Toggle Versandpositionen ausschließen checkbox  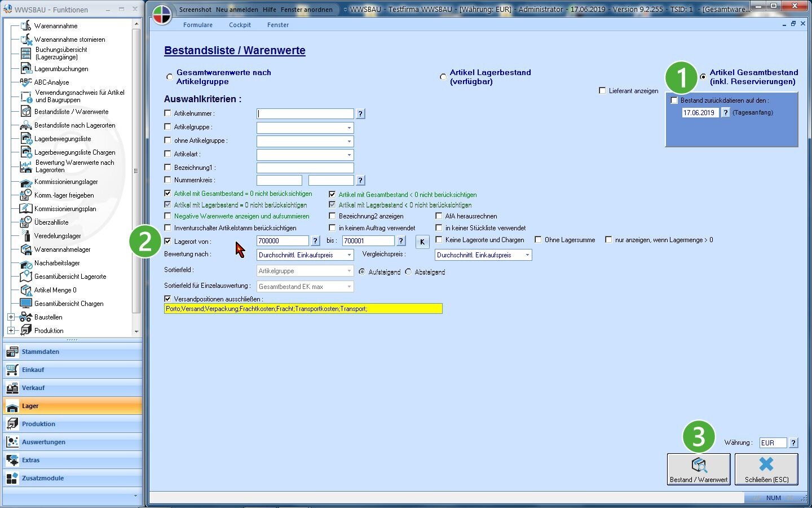[x=167, y=299]
